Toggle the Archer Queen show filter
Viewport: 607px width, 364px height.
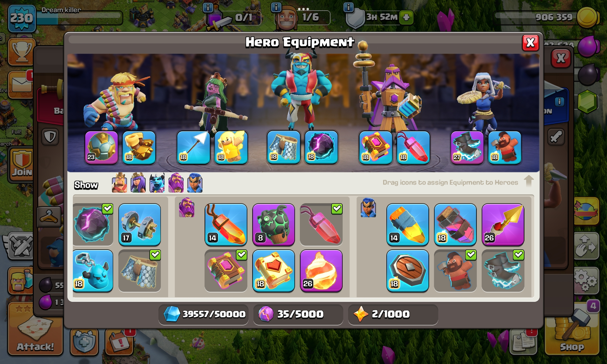[x=138, y=183]
